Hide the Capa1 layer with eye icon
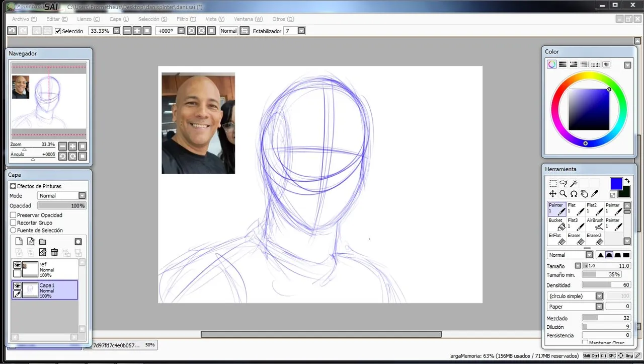The image size is (644, 364). point(17,286)
